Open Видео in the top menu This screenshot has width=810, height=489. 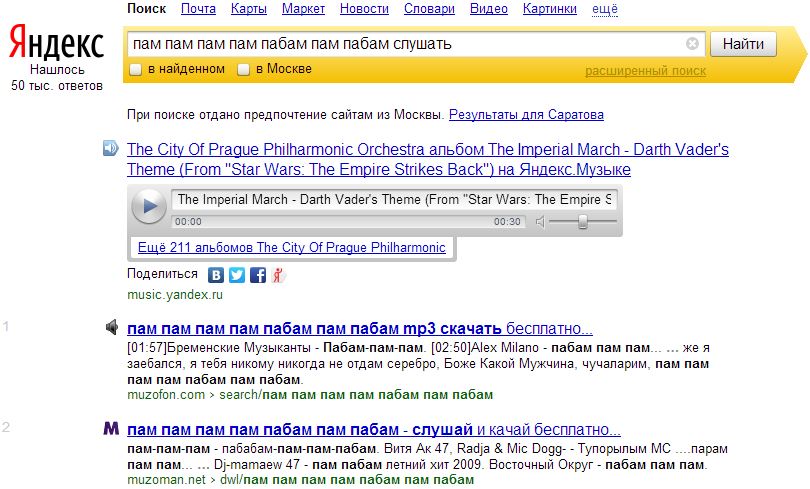click(x=489, y=9)
